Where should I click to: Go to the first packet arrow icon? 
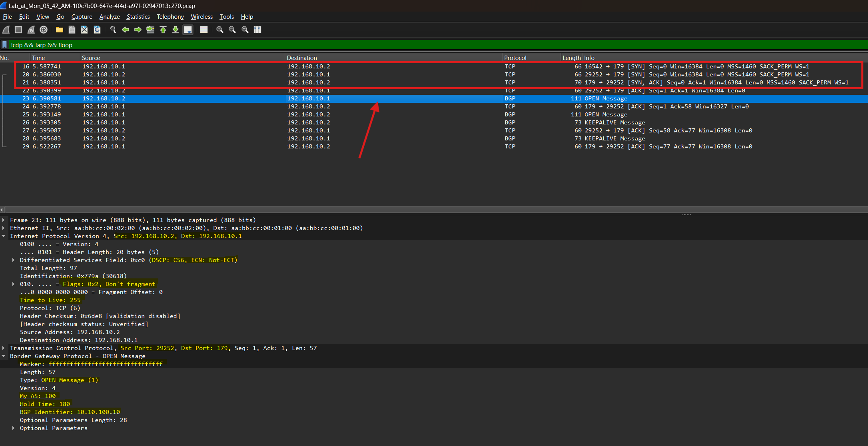[x=163, y=30]
